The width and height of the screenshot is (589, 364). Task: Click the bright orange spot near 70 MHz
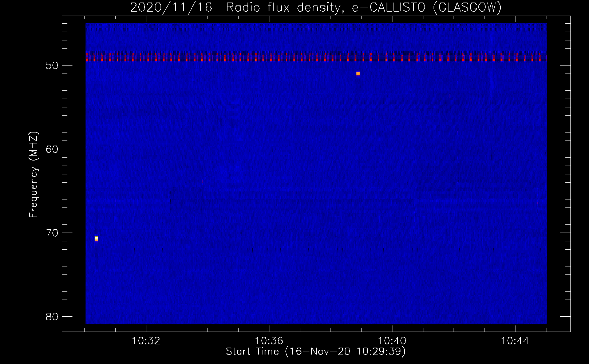click(x=96, y=238)
